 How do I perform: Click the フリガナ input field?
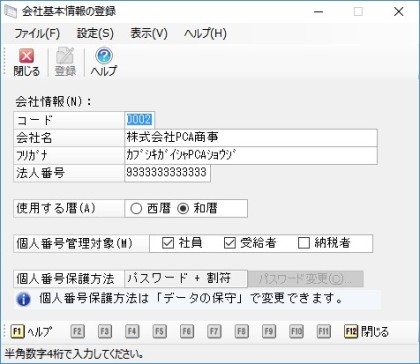click(x=251, y=156)
